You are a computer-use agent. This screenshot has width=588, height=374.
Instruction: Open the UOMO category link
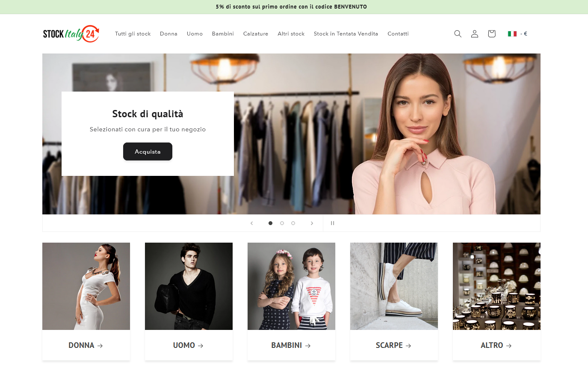tap(188, 345)
